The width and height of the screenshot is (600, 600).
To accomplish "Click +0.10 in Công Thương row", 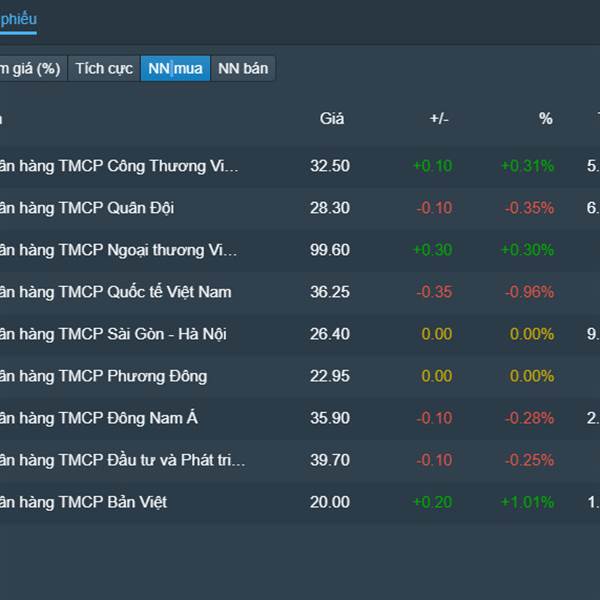I will click(433, 166).
